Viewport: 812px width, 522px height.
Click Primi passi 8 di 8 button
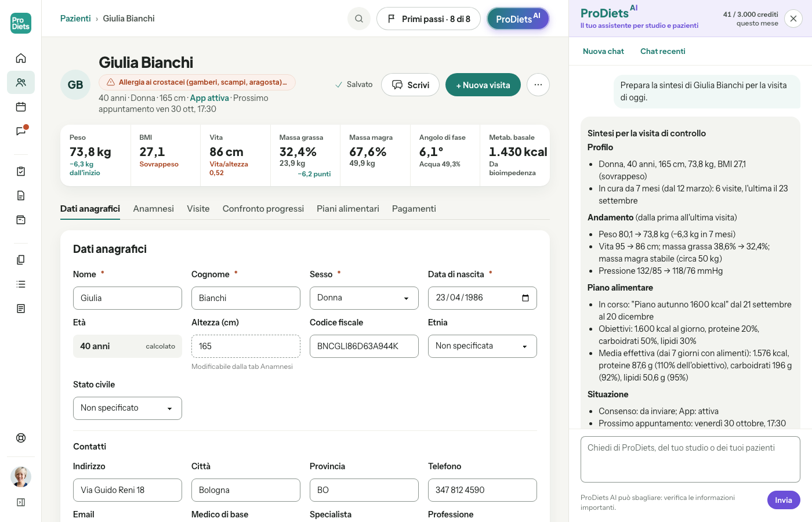click(x=429, y=19)
